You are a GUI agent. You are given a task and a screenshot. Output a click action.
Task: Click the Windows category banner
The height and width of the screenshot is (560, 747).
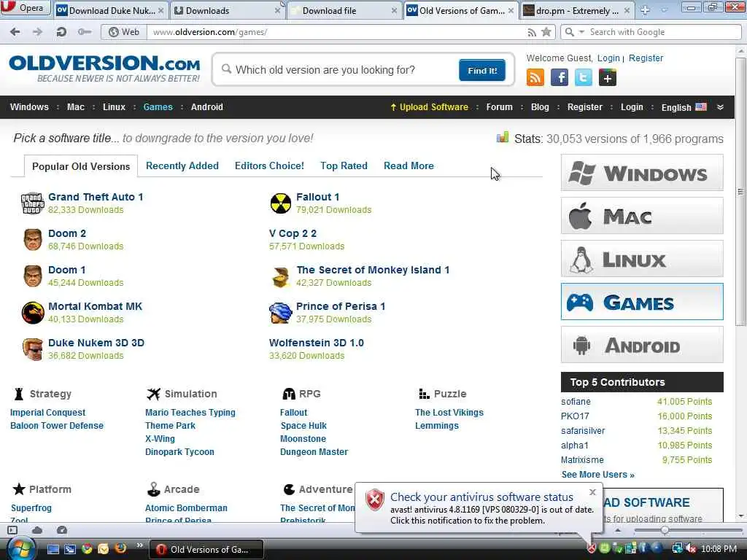(642, 173)
